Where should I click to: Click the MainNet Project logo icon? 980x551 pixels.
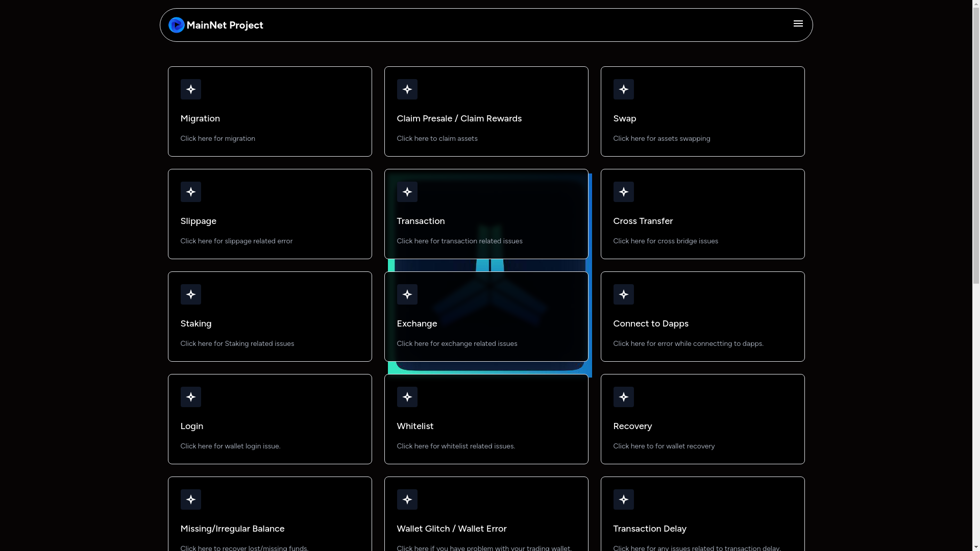[x=176, y=25]
